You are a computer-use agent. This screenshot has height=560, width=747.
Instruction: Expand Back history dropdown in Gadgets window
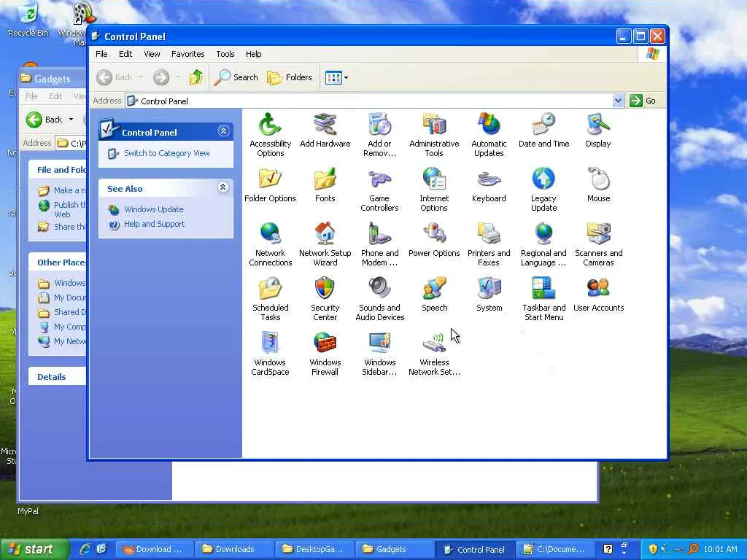pos(71,120)
